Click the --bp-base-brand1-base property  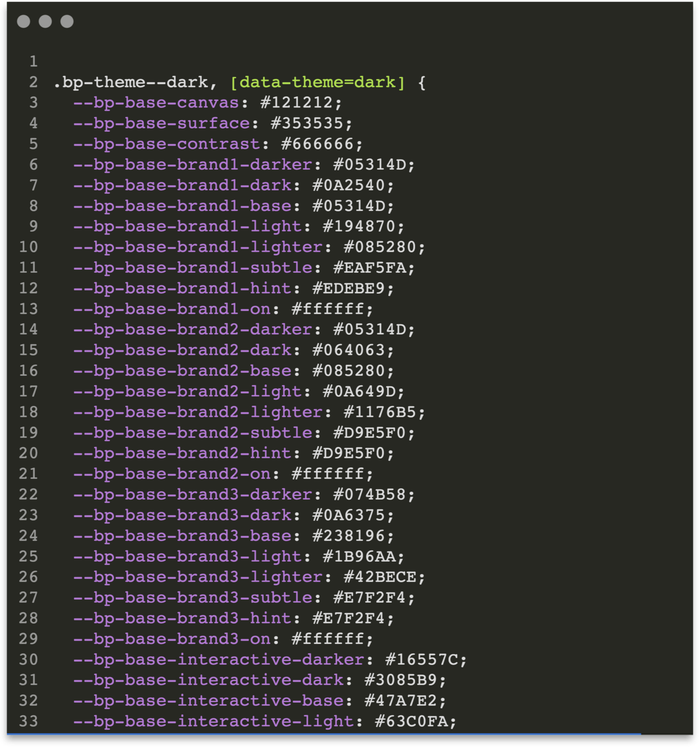click(x=182, y=206)
